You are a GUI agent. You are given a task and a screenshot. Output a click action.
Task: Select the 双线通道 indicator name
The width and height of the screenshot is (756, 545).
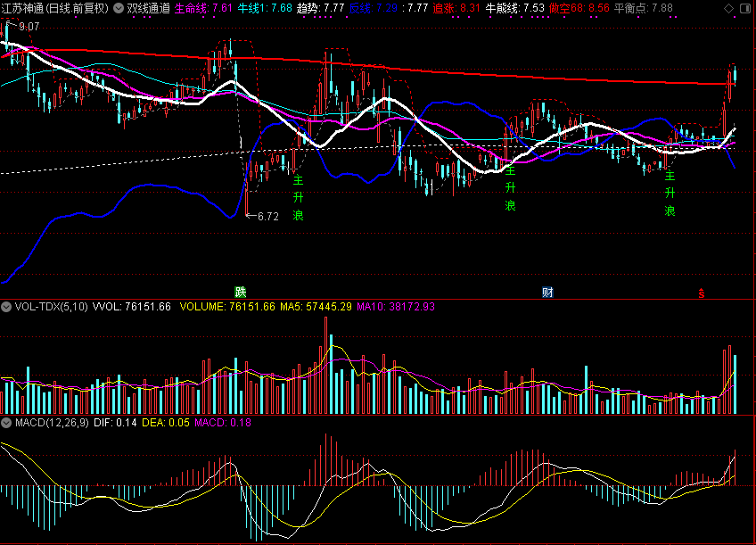[x=148, y=8]
